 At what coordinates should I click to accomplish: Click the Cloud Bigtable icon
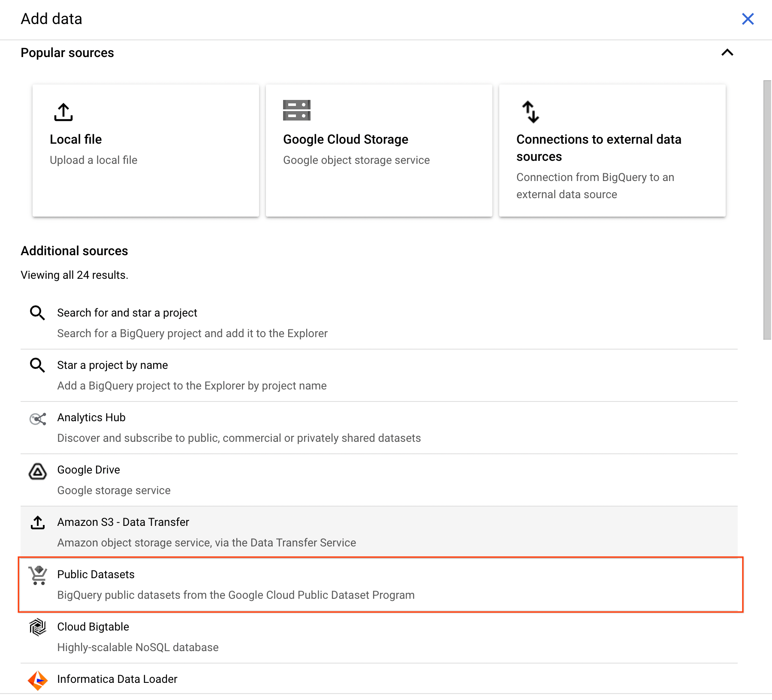click(x=38, y=628)
